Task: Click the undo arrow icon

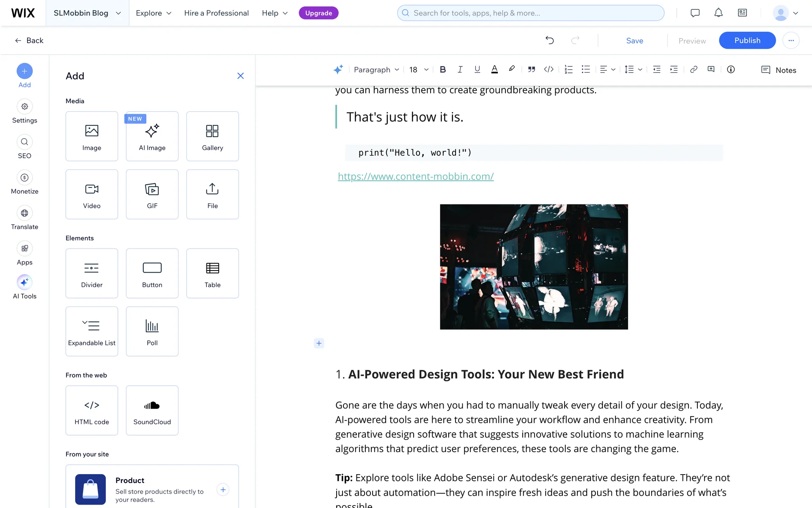Action: [x=549, y=40]
